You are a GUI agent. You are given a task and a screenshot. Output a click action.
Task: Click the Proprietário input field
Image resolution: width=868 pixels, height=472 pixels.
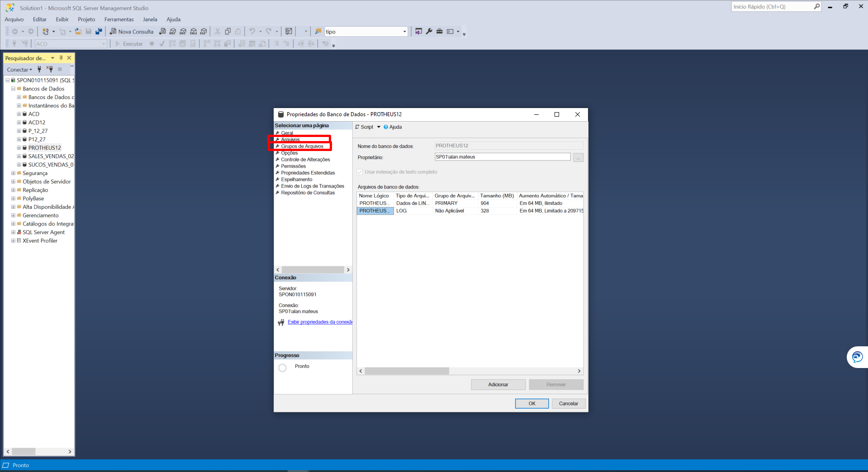coord(503,157)
